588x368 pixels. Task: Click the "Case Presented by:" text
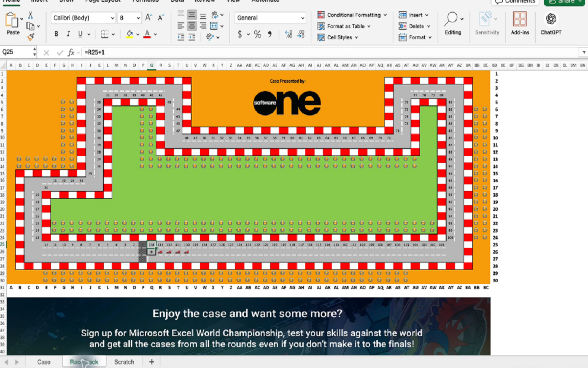pyautogui.click(x=288, y=81)
